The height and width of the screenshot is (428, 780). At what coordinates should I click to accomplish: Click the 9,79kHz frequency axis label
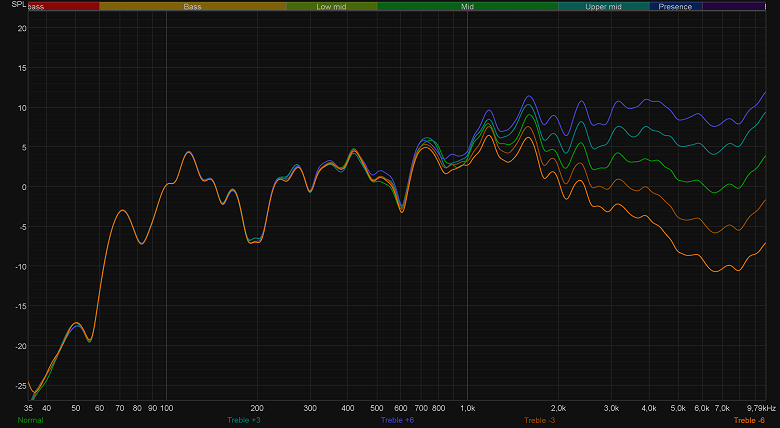coord(761,408)
